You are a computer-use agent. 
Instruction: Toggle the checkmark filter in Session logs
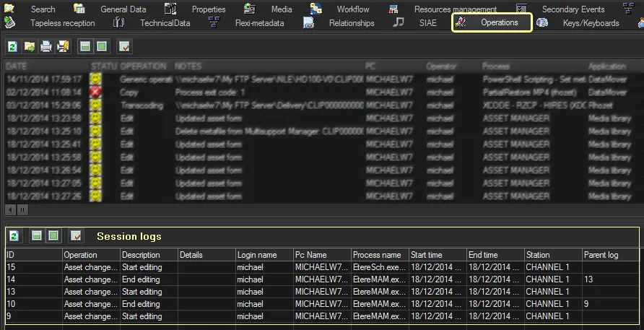pos(76,236)
